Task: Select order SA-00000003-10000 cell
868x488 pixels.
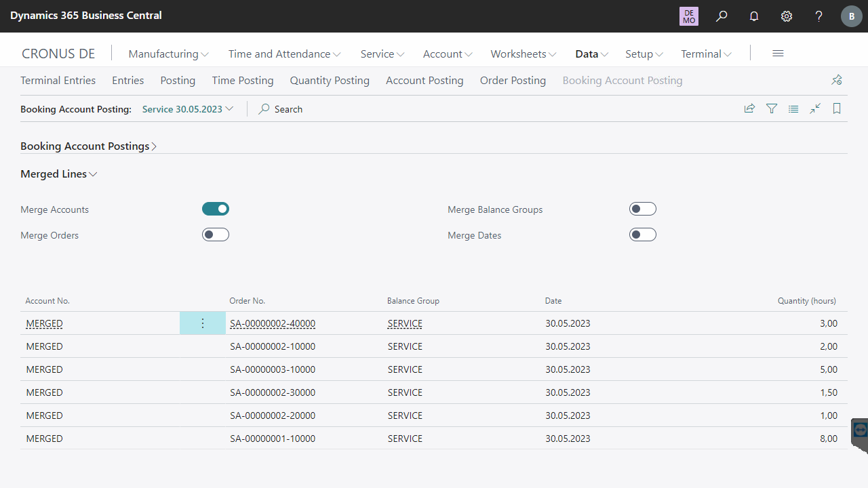Action: pos(273,369)
